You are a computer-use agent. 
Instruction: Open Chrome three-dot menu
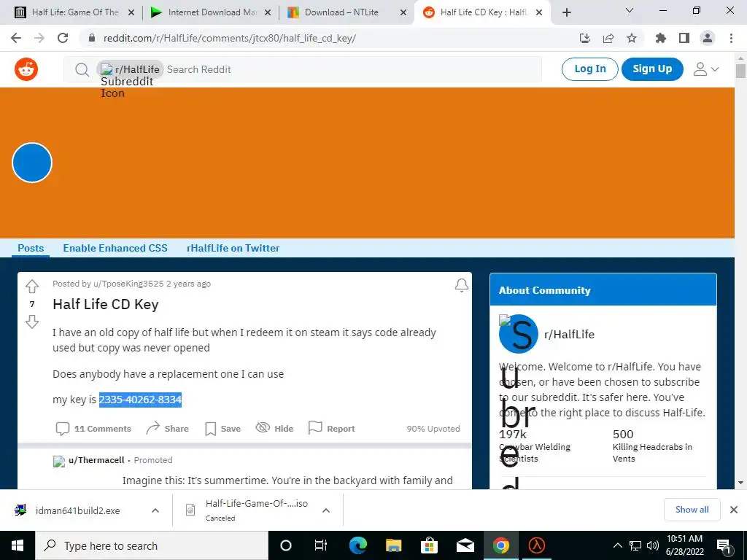coord(731,38)
